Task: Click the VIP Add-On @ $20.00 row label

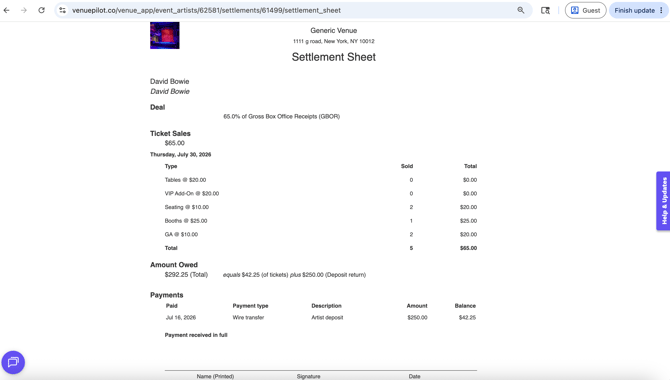Action: [x=191, y=194]
